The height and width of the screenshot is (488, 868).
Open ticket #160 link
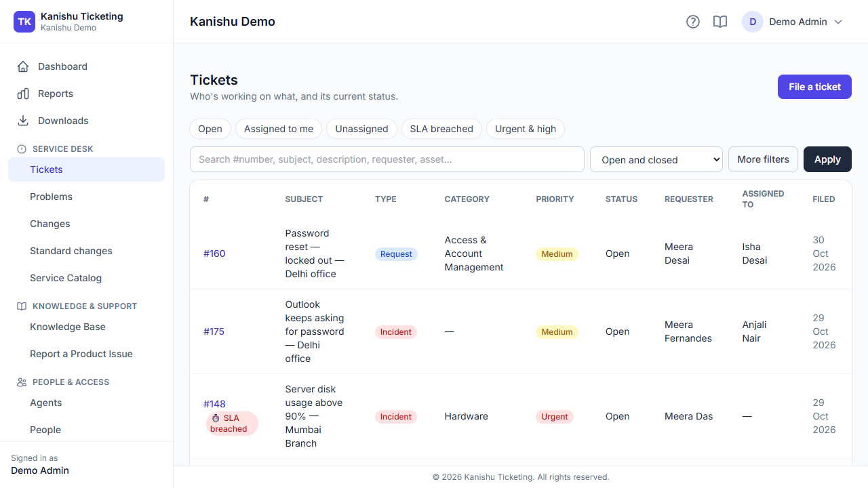point(214,253)
